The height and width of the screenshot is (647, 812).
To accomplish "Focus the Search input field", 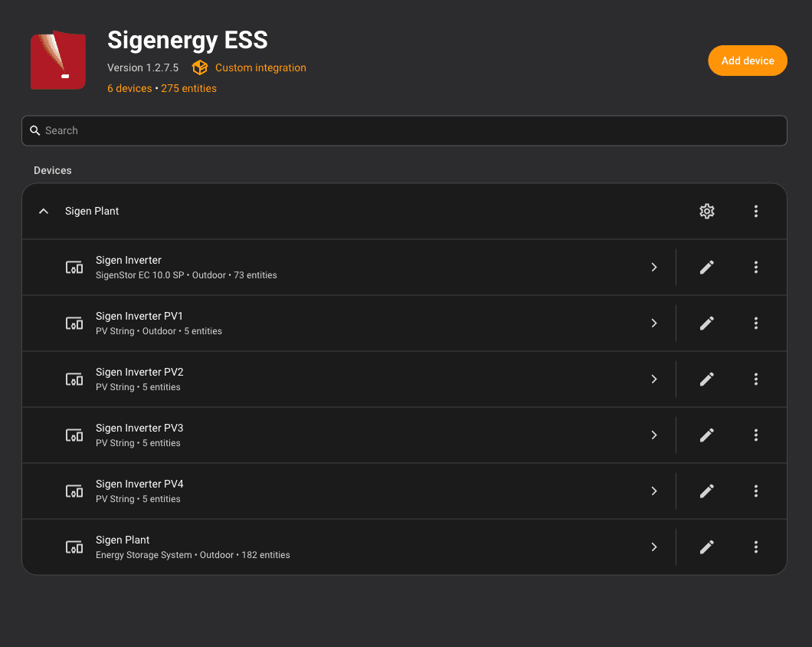I will pyautogui.click(x=404, y=130).
